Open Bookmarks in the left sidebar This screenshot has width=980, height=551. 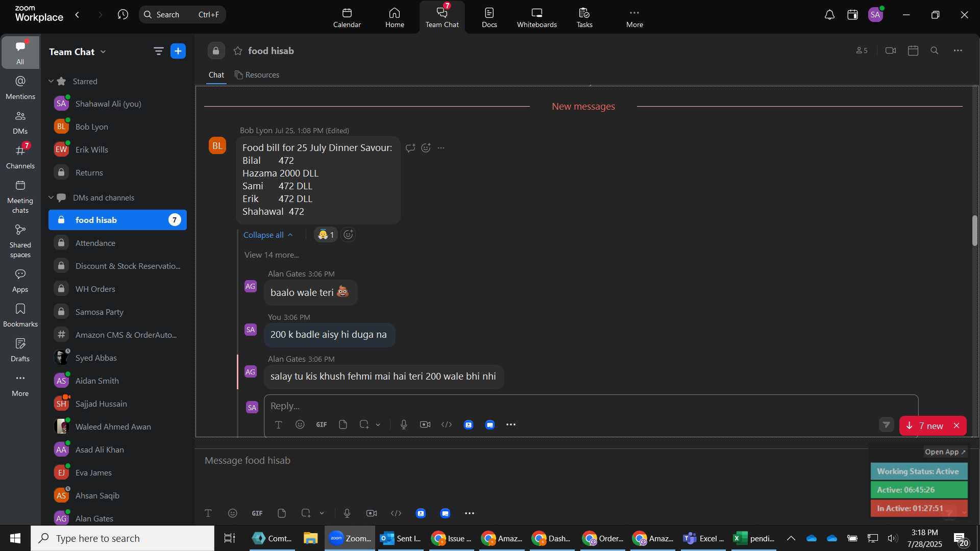point(20,315)
